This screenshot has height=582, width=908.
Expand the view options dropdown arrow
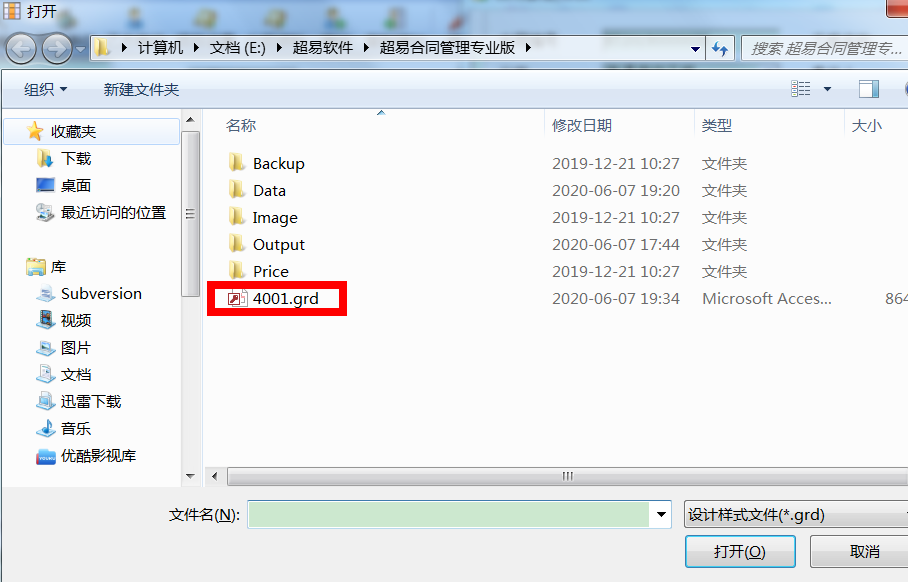click(828, 89)
